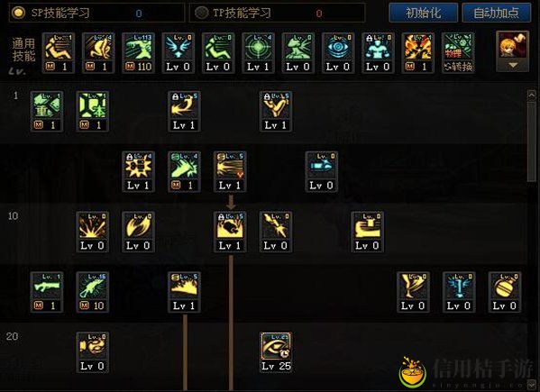Click the scrollbar up arrow

531,95
